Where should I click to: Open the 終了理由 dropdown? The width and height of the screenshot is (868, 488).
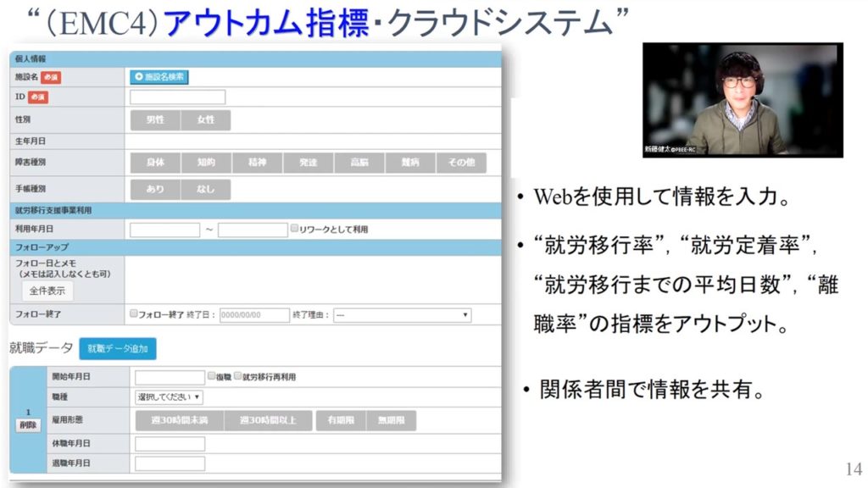pos(402,315)
